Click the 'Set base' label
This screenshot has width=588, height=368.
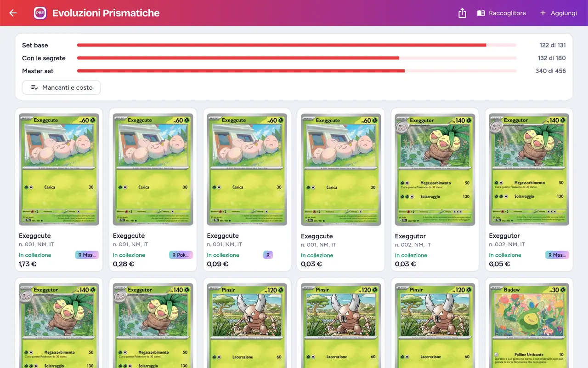[35, 45]
